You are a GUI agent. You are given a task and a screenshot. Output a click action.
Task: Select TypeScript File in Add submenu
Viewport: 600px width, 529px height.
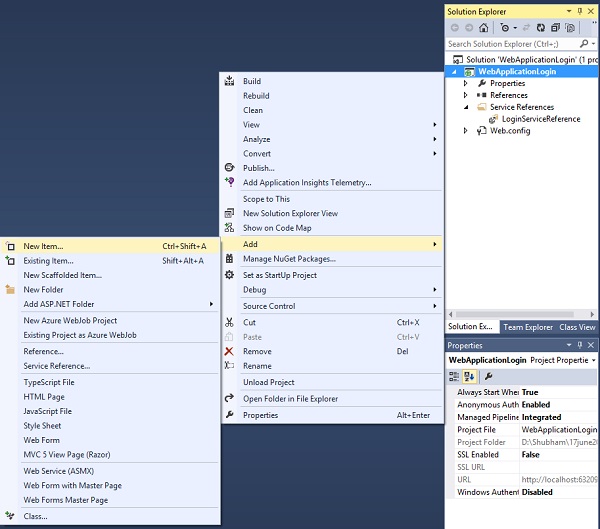(49, 382)
